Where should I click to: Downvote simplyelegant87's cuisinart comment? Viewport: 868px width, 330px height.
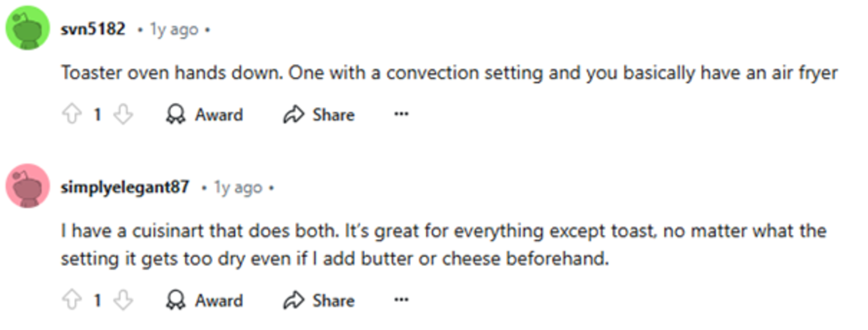pos(123,300)
